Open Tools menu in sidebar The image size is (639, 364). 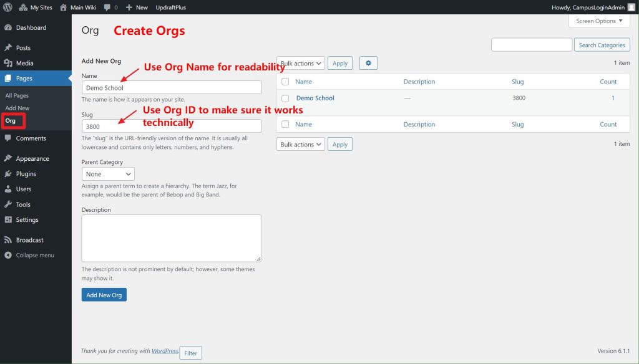click(23, 204)
